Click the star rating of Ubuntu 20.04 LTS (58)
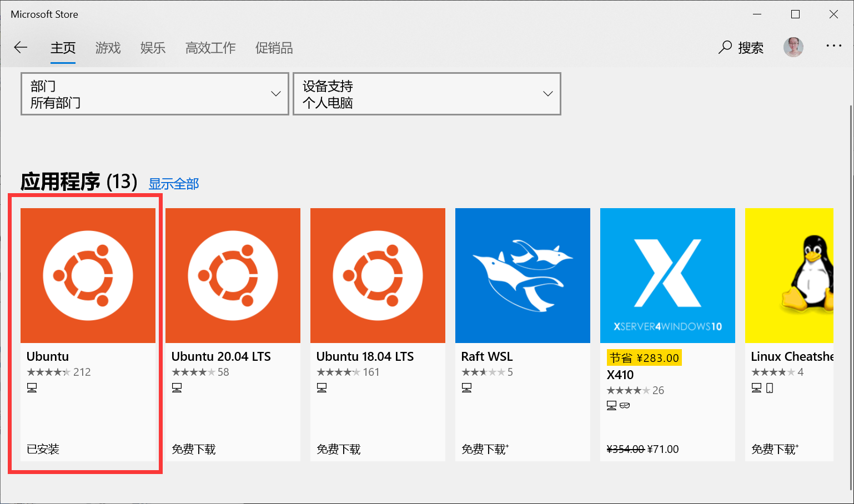 pos(194,372)
